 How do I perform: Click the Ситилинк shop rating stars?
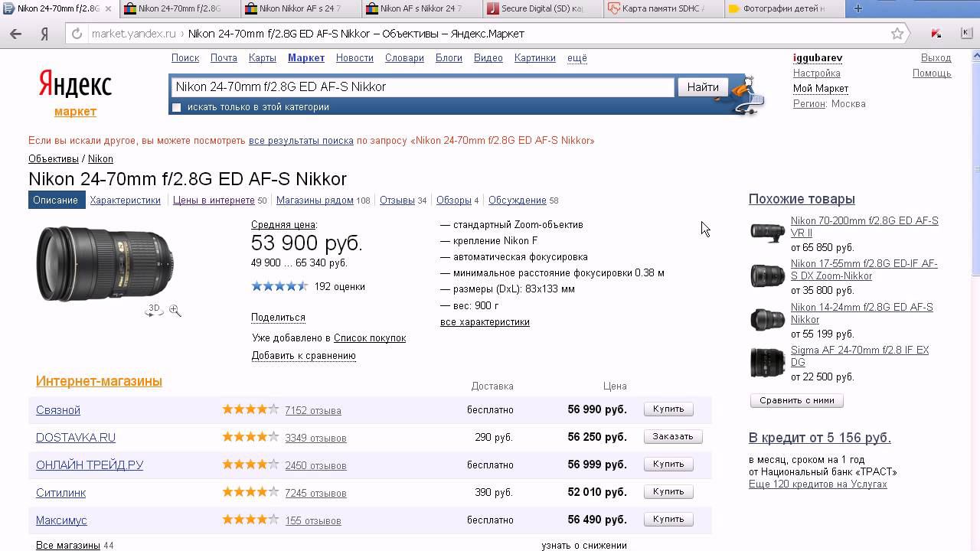tap(250, 492)
